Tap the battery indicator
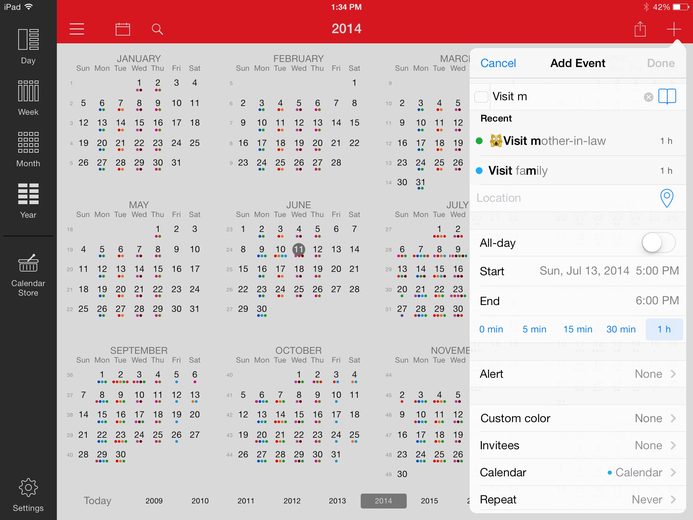 pos(681,7)
